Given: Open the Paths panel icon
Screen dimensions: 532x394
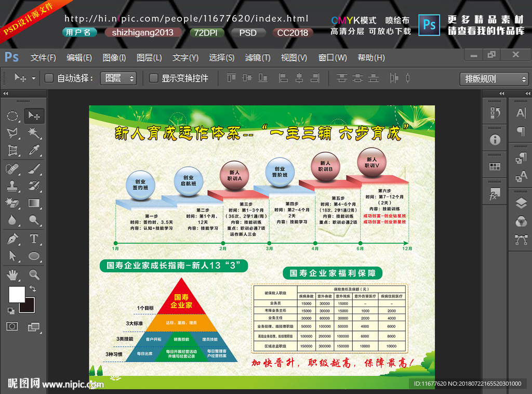Looking at the screenshot, I should point(521,239).
